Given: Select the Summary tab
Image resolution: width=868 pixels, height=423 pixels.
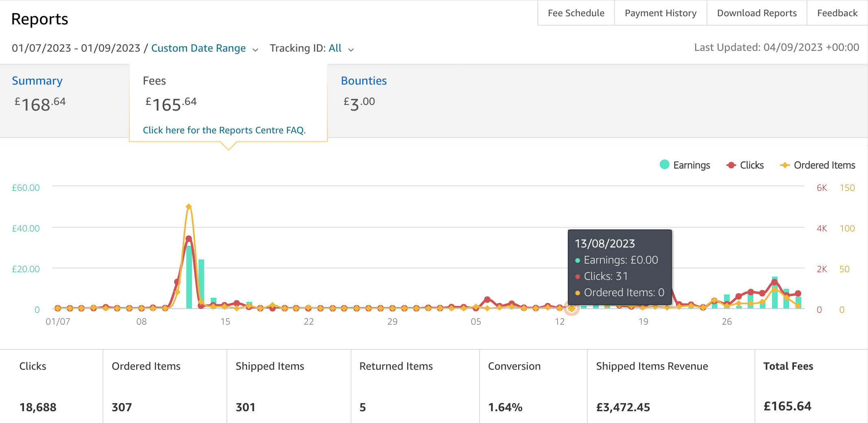Looking at the screenshot, I should (37, 81).
